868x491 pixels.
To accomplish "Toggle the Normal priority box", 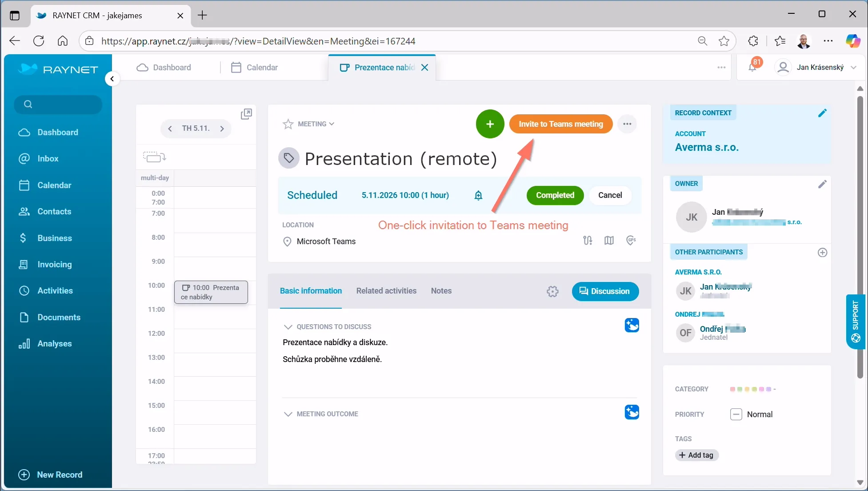I will (736, 415).
